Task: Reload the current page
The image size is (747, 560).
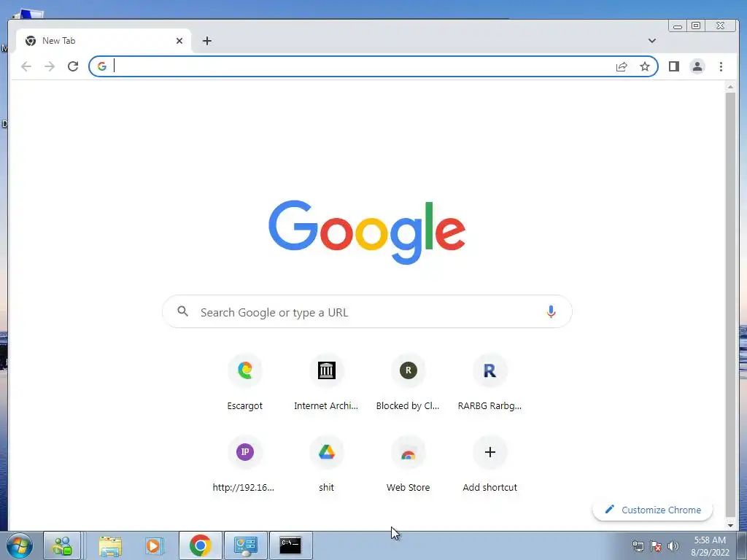Action: (x=73, y=66)
